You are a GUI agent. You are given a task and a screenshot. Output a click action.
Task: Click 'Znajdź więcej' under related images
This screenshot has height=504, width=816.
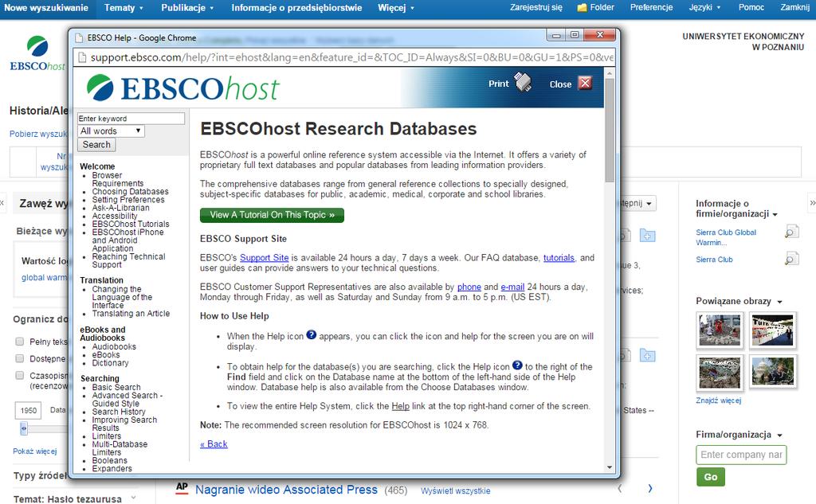pos(718,400)
